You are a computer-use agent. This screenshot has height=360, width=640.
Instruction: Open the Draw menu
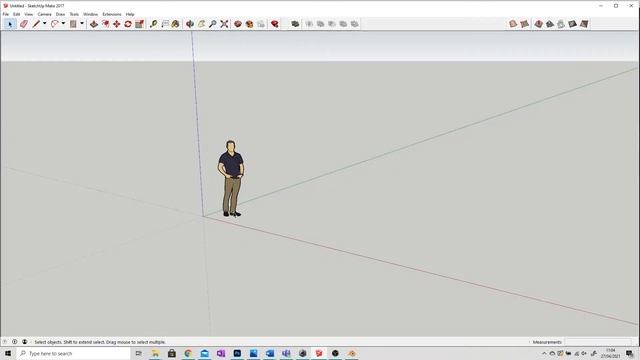pyautogui.click(x=60, y=14)
